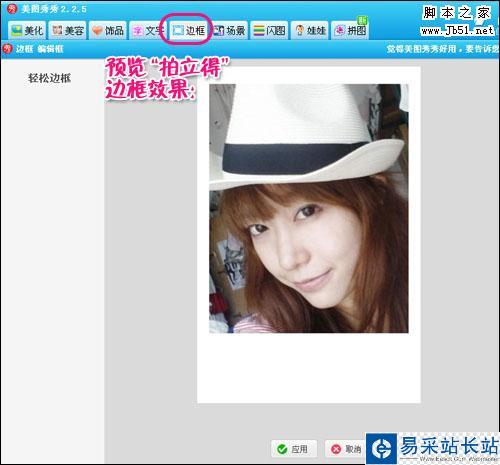The width and height of the screenshot is (500, 465).
Task: Open the 饰品 tab
Action: (x=108, y=31)
